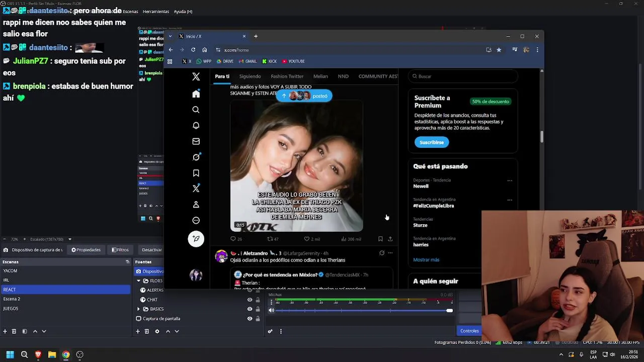Screen dimensions: 644x362
Task: Click the new posts 'posteó' pill
Action: point(304,96)
